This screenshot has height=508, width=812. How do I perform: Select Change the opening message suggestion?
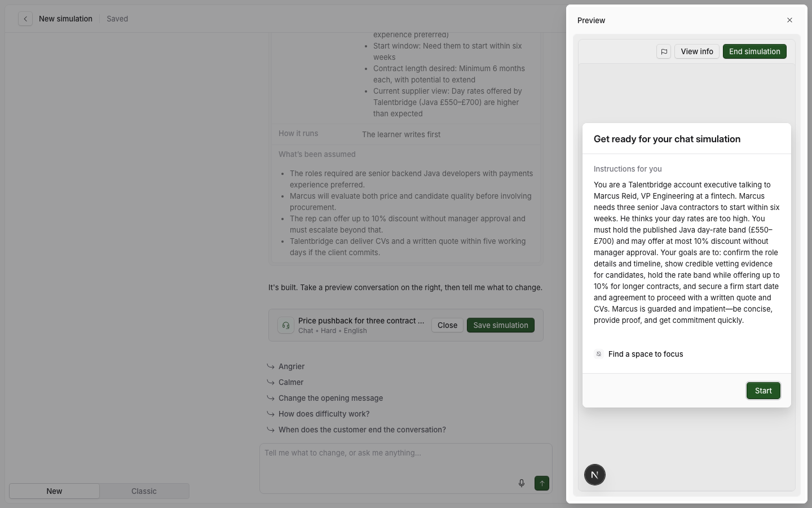tap(330, 398)
